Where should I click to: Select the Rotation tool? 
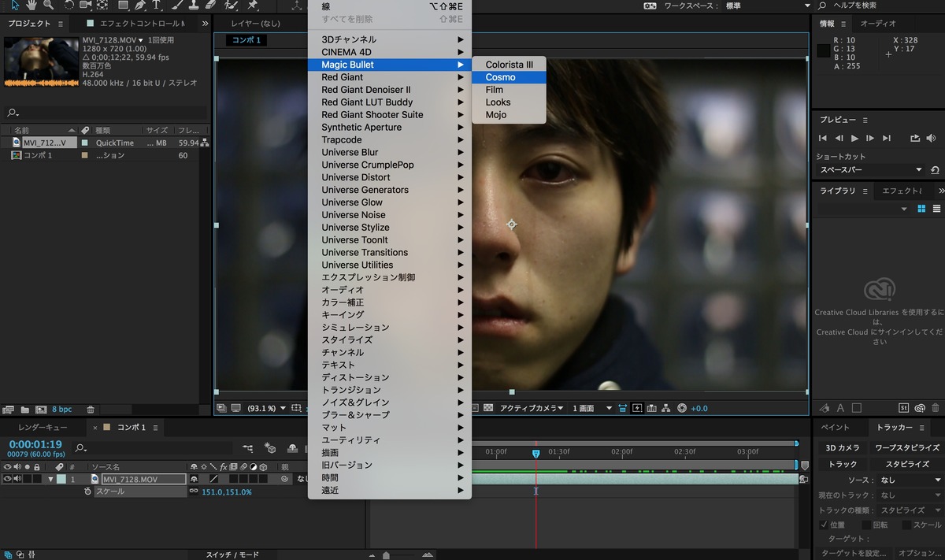pyautogui.click(x=69, y=5)
